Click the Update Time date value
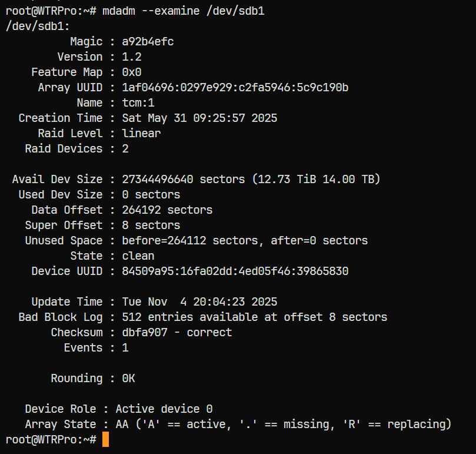Screen dimensions: 476x454 pos(199,301)
